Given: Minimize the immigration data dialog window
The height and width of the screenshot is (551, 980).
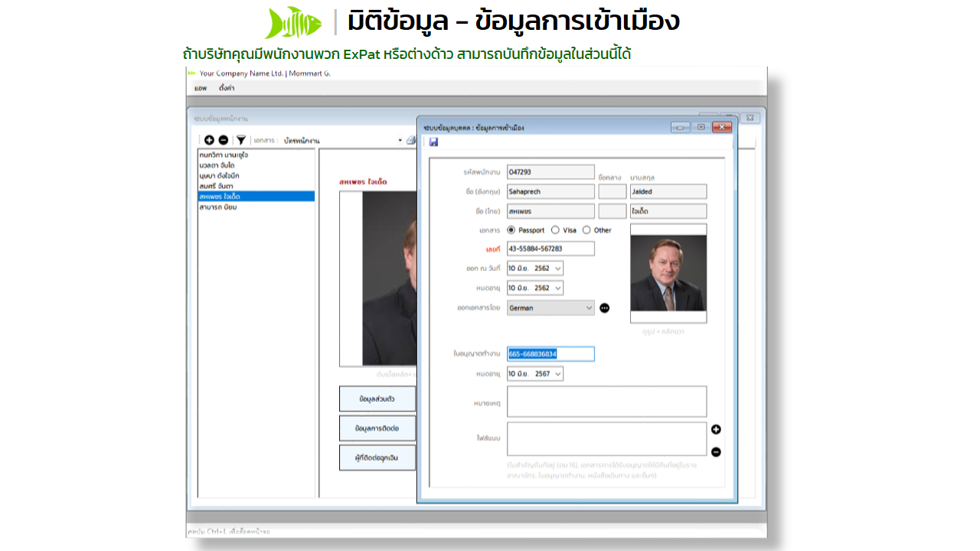Looking at the screenshot, I should [681, 128].
